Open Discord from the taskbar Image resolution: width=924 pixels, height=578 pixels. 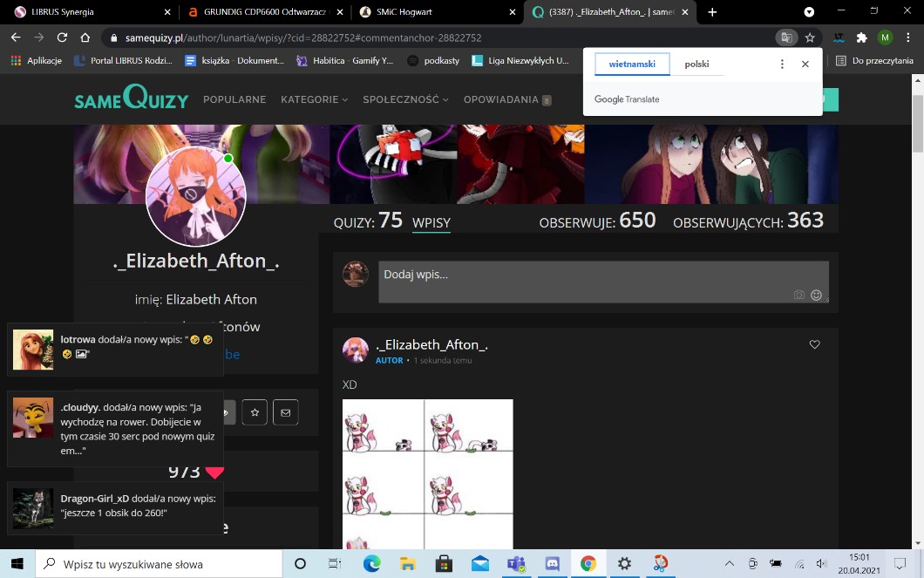(552, 564)
